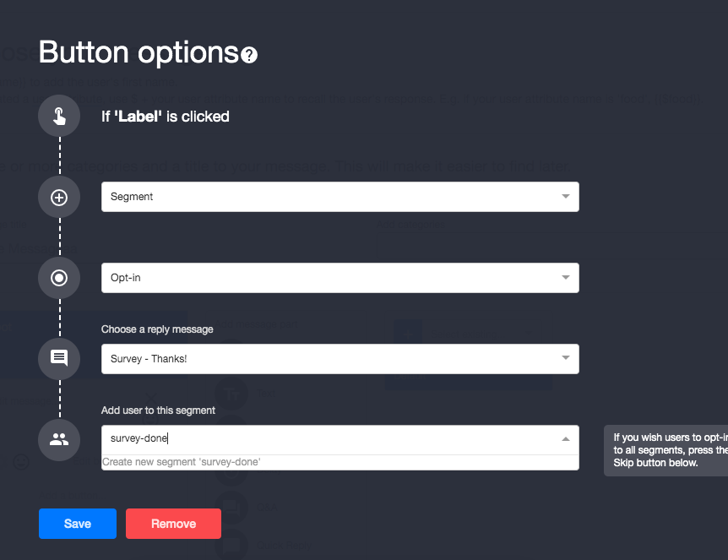Image resolution: width=728 pixels, height=560 pixels.
Task: Click the reply message chat icon
Action: click(x=59, y=359)
